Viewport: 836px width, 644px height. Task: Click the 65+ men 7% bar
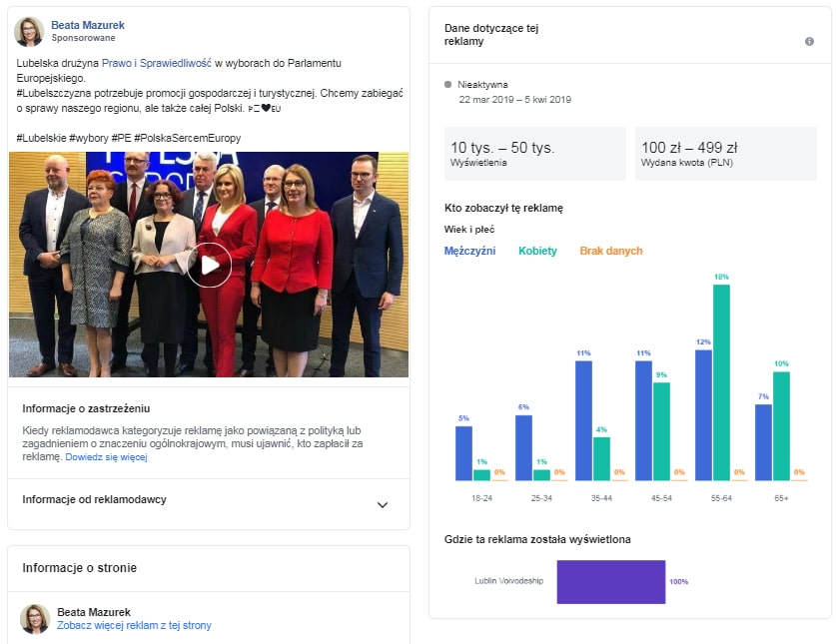[x=763, y=442]
